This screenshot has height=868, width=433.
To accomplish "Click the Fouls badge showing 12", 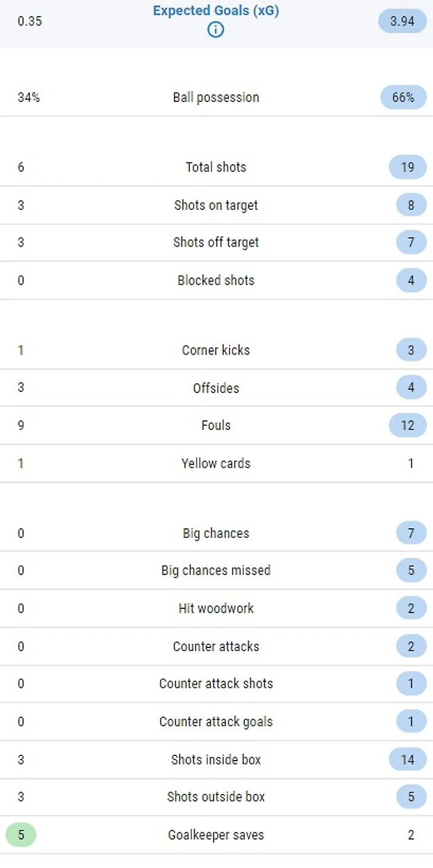I will tap(407, 425).
